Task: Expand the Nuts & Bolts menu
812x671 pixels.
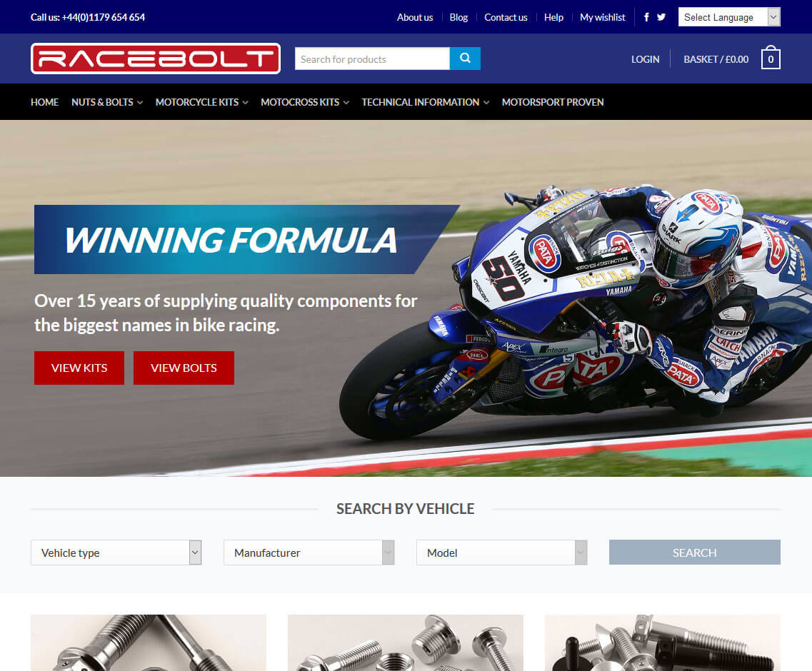Action: (x=107, y=102)
